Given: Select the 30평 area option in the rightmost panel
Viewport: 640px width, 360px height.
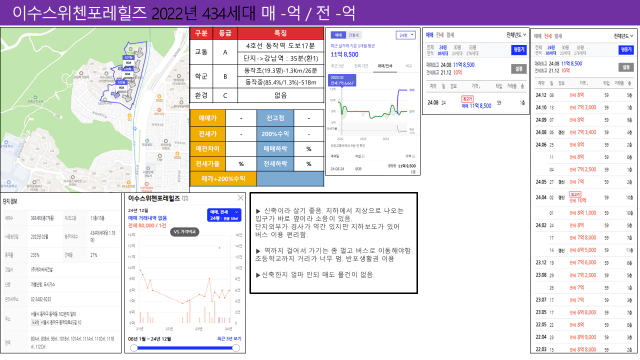Looking at the screenshot, I should point(565,51).
